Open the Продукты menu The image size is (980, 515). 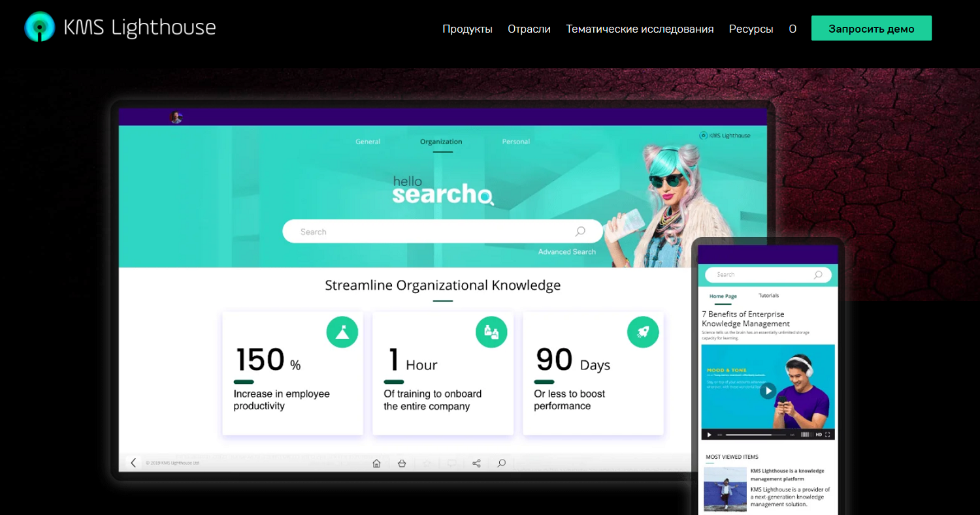467,29
